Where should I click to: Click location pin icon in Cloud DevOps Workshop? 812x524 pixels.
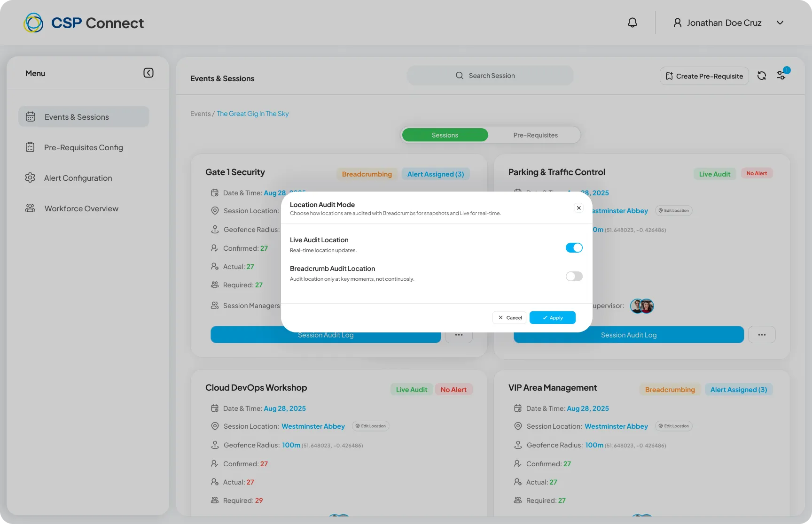(x=215, y=426)
